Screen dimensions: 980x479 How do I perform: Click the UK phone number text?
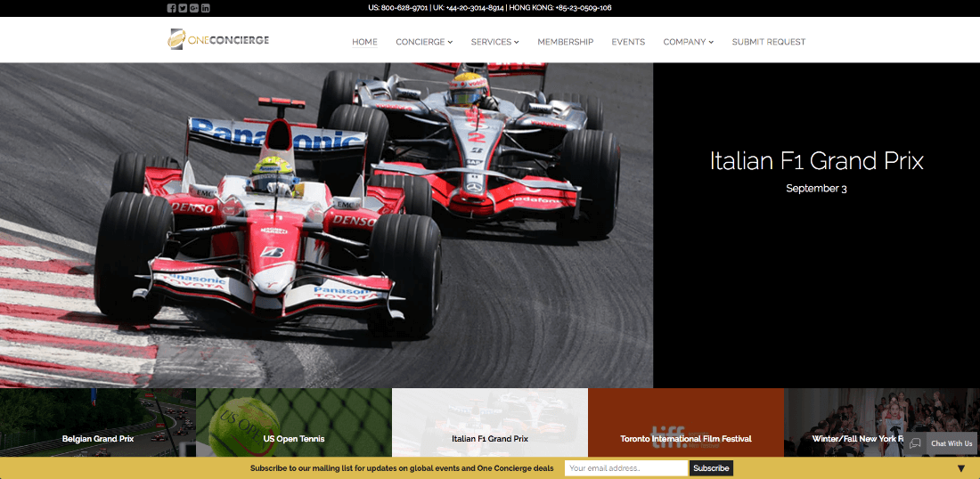[468, 8]
